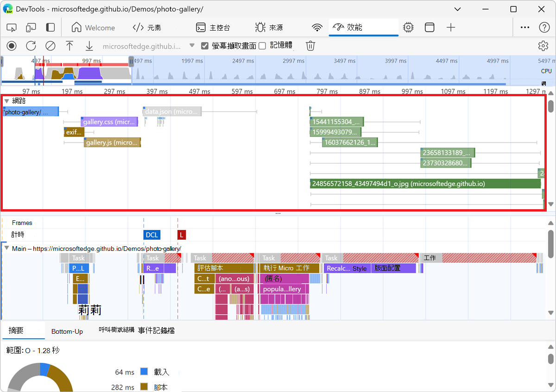Screen dimensions: 556x392
Task: Open the 呼叫樹狀結構 tab
Action: point(116,330)
